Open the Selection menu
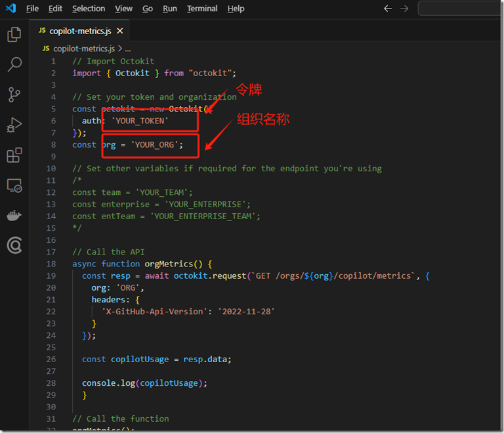The width and height of the screenshot is (504, 433). click(x=89, y=9)
